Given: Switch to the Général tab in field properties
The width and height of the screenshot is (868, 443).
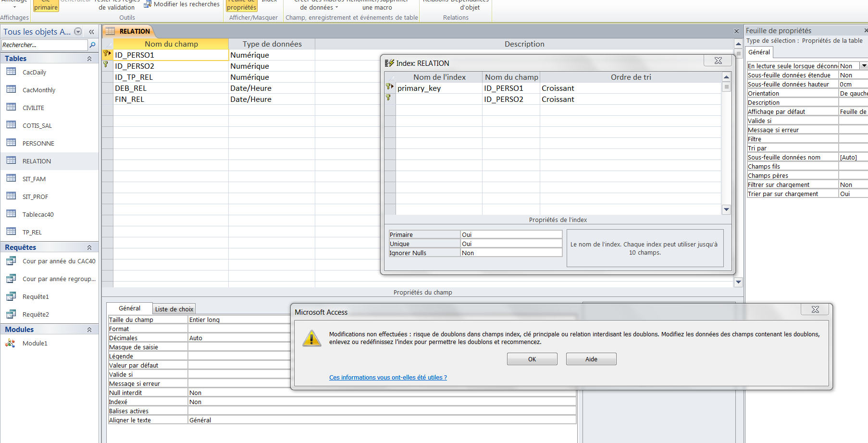Looking at the screenshot, I should click(130, 308).
